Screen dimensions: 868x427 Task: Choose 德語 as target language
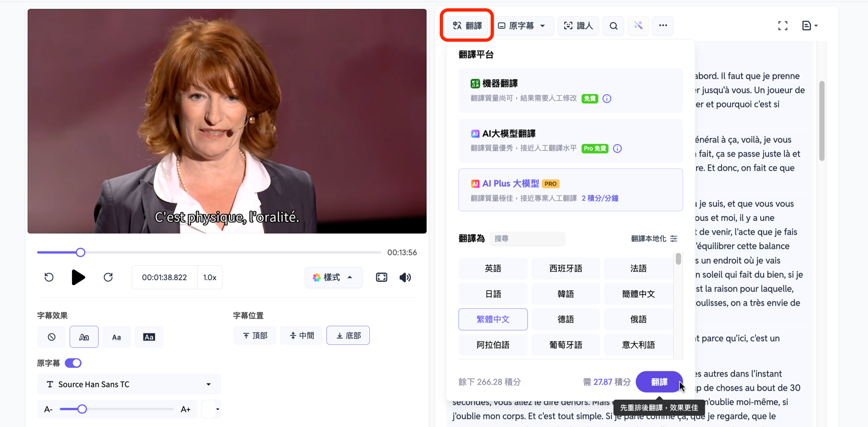565,319
